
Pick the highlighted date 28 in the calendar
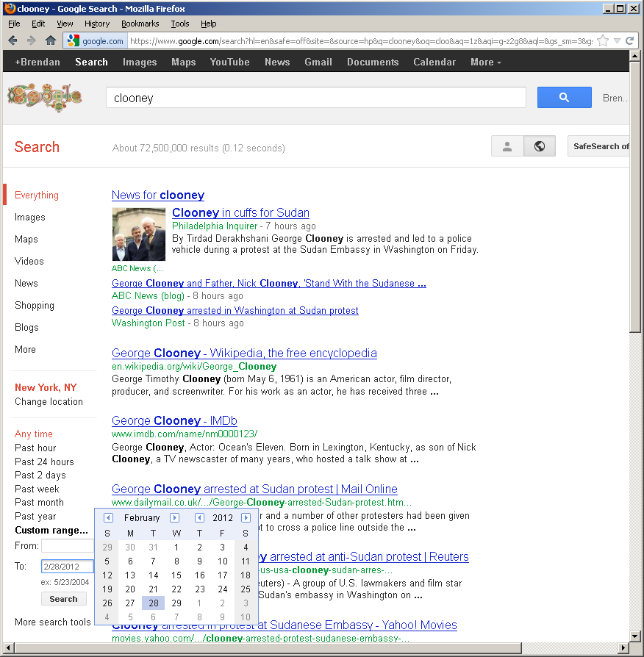[x=154, y=603]
